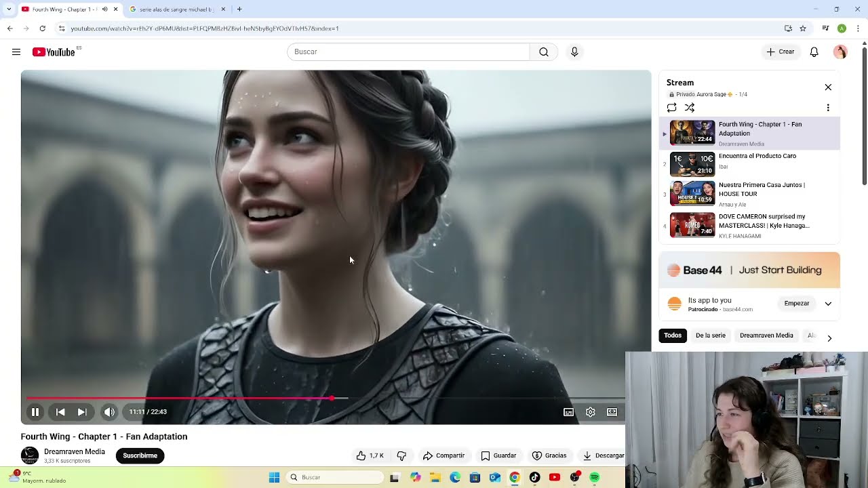Install the YouTube app from the address bar

(x=788, y=28)
